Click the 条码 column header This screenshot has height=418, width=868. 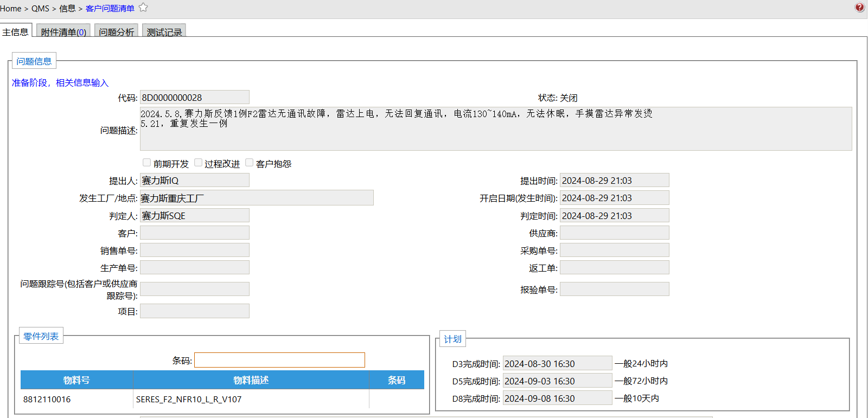pyautogui.click(x=397, y=380)
